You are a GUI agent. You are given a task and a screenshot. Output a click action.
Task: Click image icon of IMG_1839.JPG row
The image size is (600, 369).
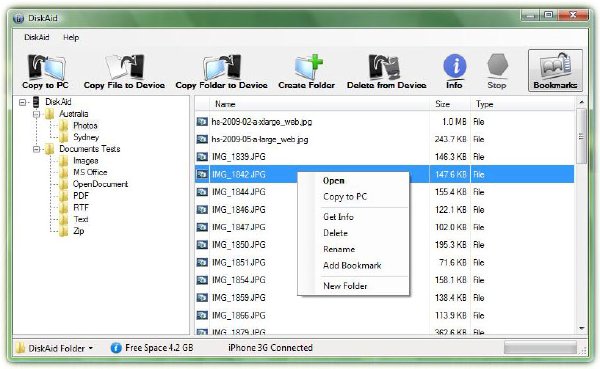(202, 157)
